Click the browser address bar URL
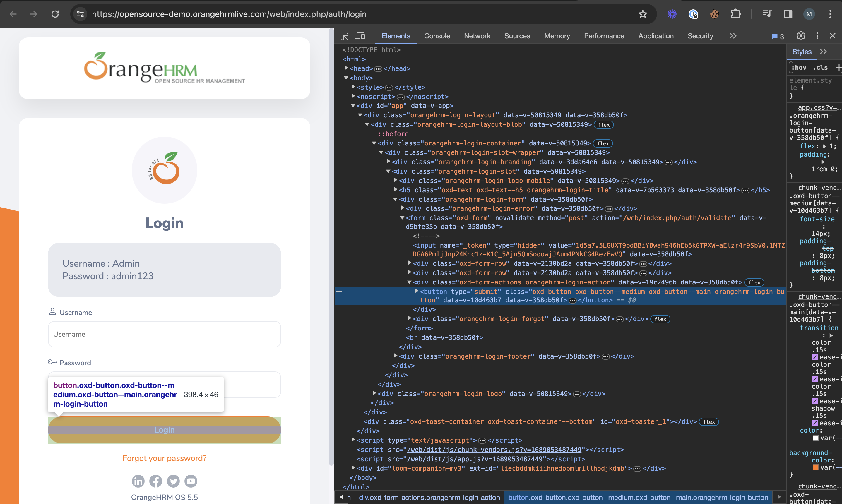The width and height of the screenshot is (842, 504). pos(229,14)
